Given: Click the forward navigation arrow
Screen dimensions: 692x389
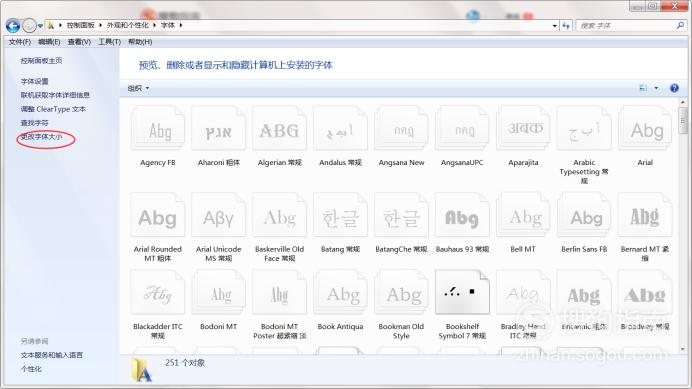Looking at the screenshot, I should click(29, 26).
